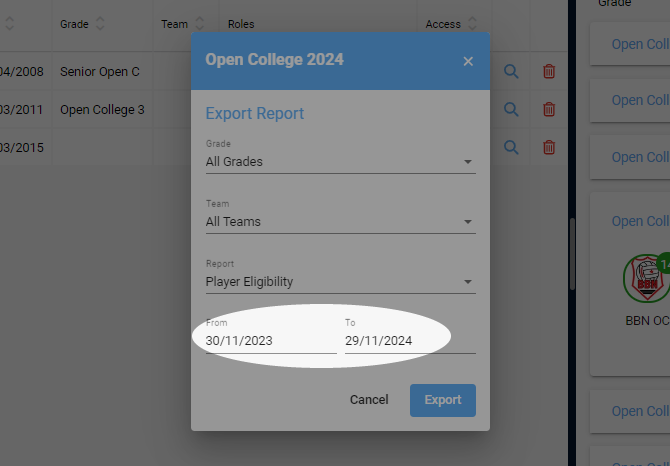Open the Team dropdown showing All Teams

[x=341, y=222]
